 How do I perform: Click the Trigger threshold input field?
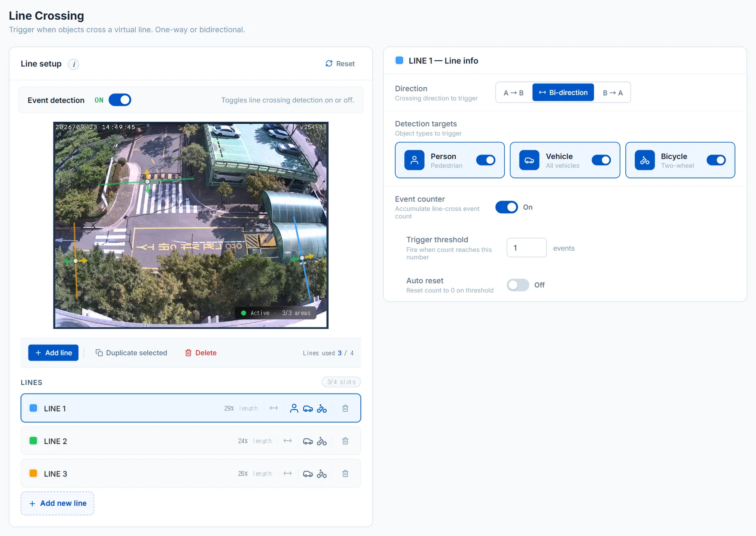[527, 248]
